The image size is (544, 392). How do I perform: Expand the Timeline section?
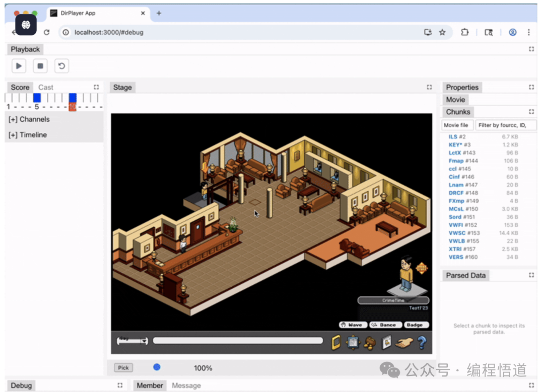coord(28,135)
